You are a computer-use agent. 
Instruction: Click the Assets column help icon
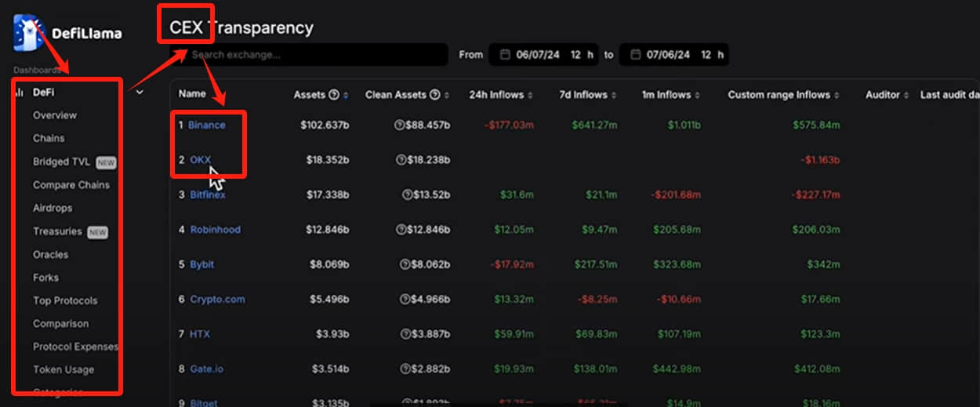coord(334,95)
